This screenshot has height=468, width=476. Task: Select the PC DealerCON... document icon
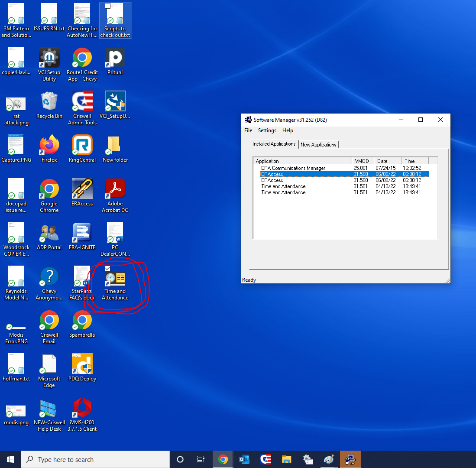pyautogui.click(x=115, y=239)
